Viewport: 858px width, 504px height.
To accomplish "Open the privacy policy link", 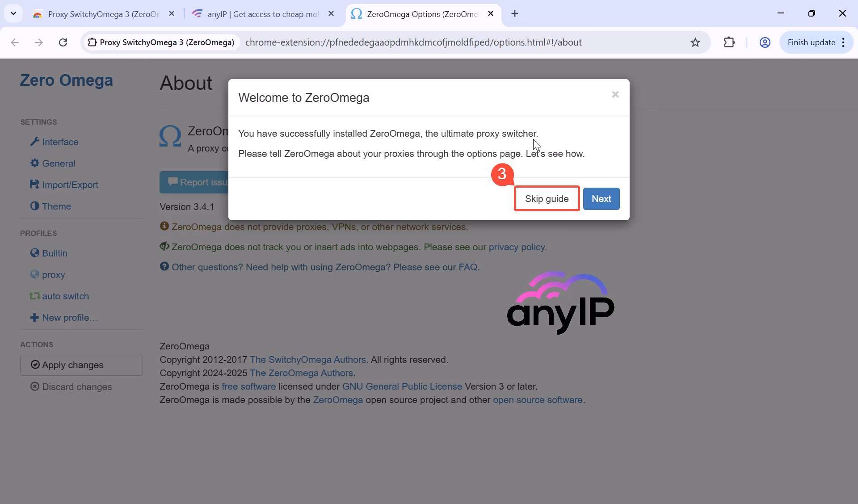I will click(516, 247).
